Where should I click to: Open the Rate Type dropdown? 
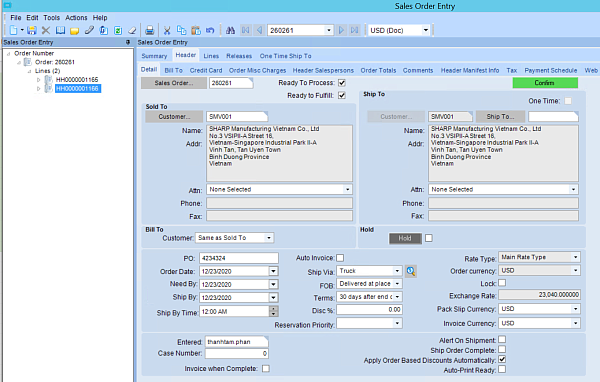coord(576,257)
